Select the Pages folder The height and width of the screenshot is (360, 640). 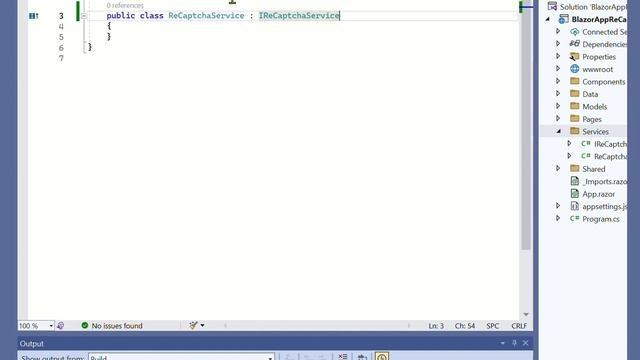pyautogui.click(x=592, y=119)
